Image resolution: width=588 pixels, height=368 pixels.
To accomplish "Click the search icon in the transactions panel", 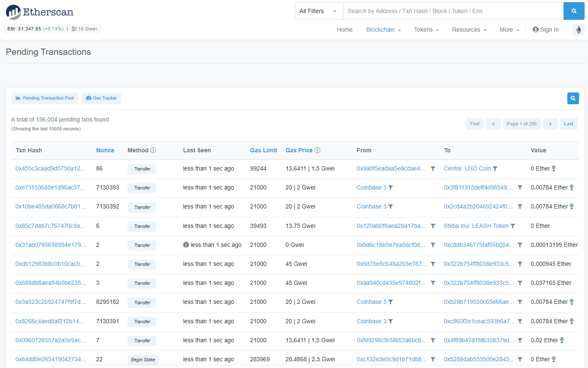I will point(573,98).
